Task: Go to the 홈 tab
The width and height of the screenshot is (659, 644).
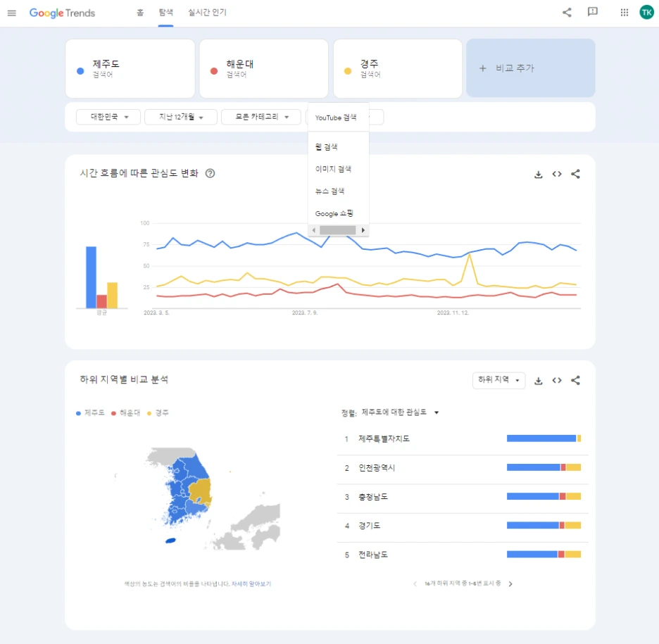Action: 140,13
